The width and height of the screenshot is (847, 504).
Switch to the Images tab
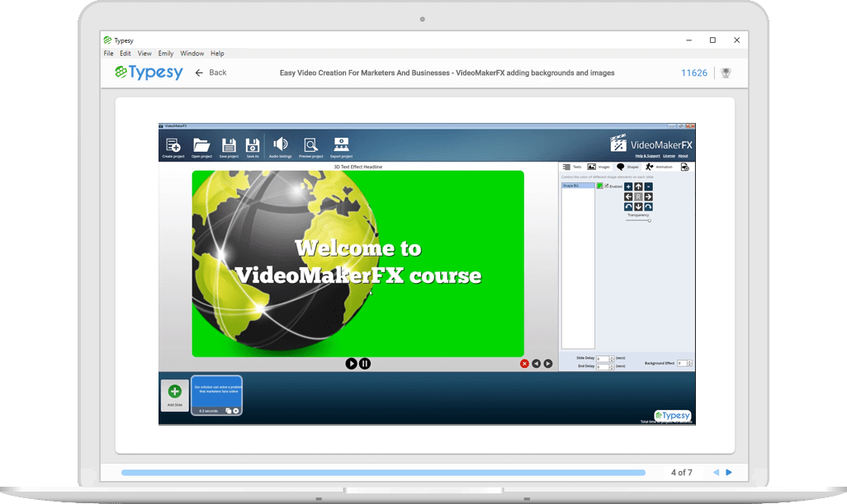tap(599, 167)
